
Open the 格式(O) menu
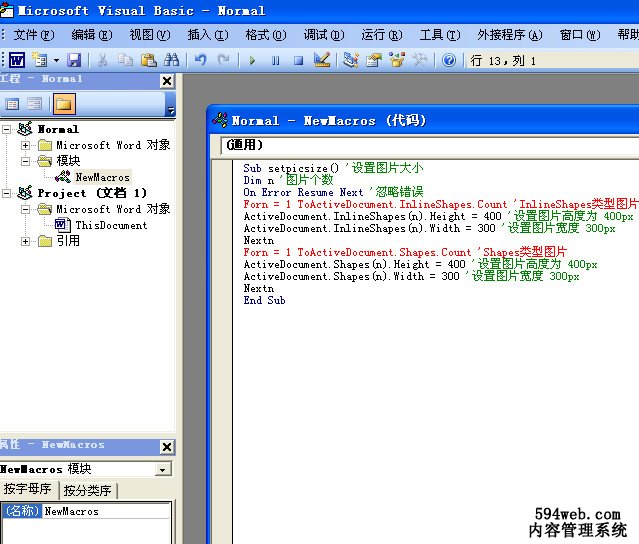(266, 35)
